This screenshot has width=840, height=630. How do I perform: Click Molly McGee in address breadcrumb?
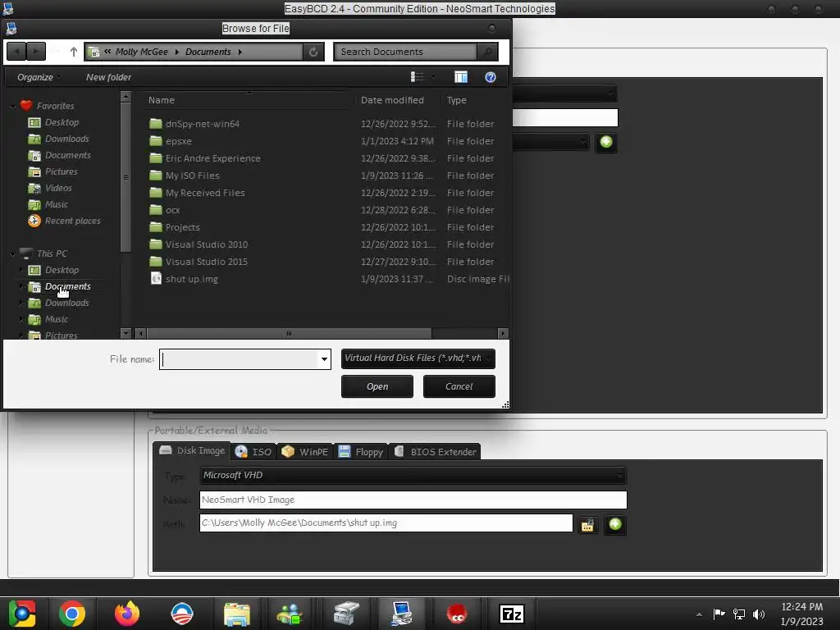141,52
